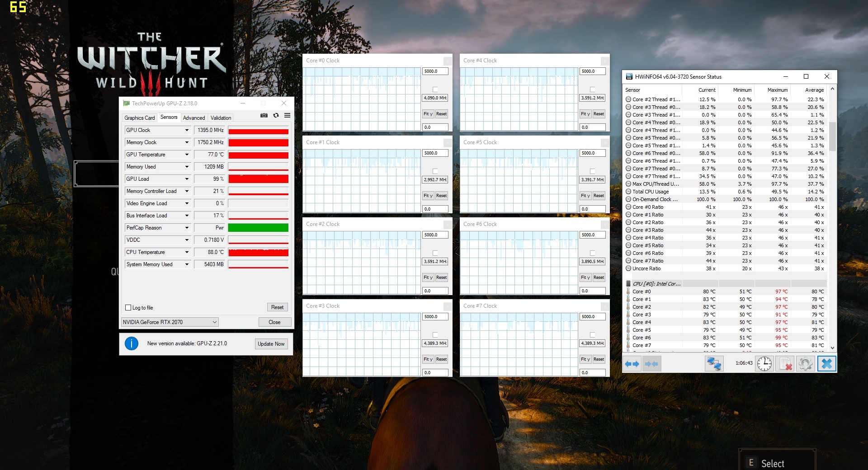Click the sensor icon beside Total CPU Usage

(x=628, y=192)
